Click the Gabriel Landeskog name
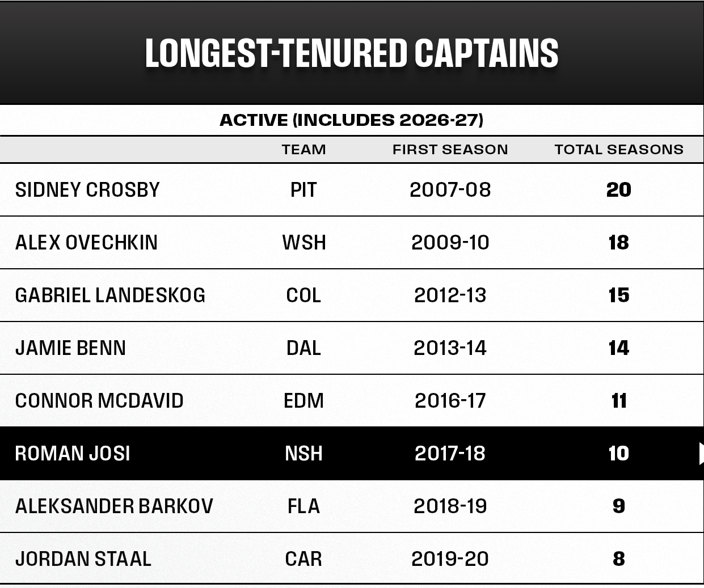Screen dimensions: 704x588 [x=110, y=295]
